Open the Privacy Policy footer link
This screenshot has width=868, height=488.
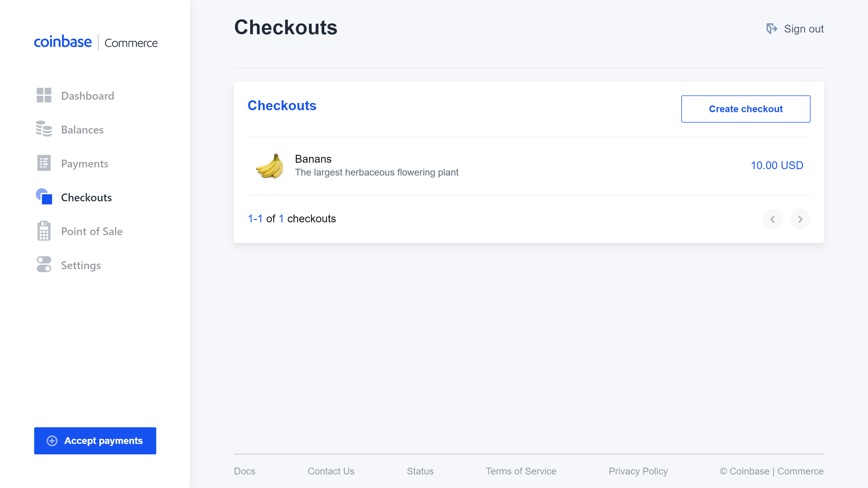638,471
